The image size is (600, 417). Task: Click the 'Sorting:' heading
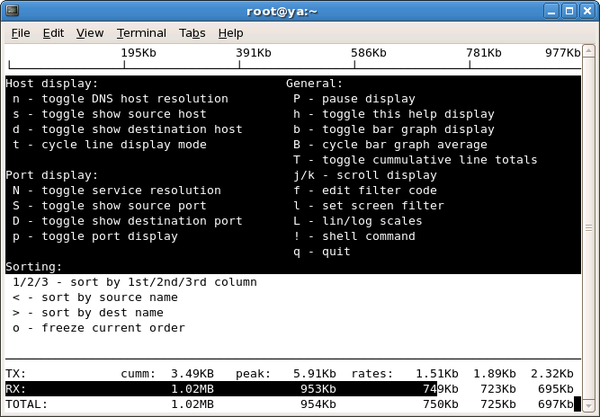pos(34,267)
